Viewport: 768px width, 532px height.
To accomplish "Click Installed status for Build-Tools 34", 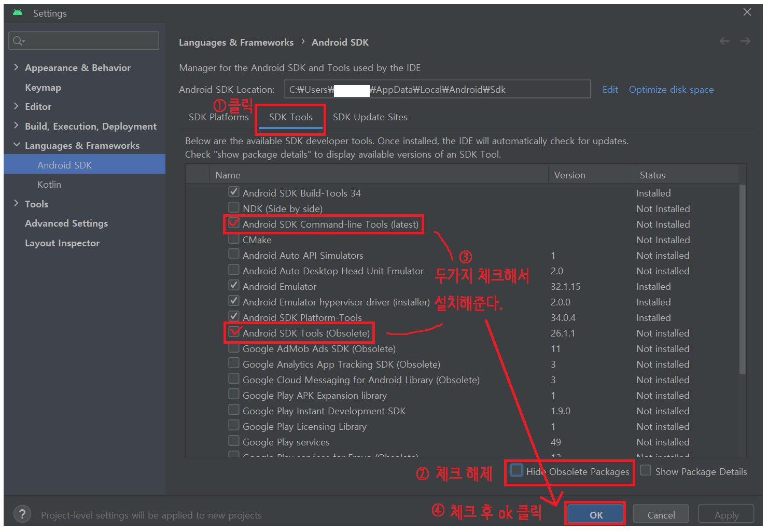I will 653,193.
